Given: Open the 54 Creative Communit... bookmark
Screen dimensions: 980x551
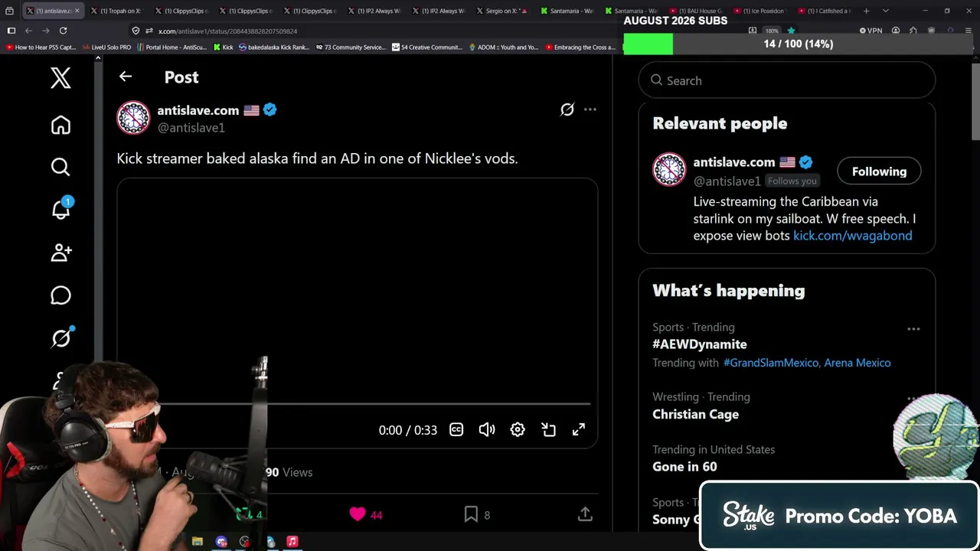Looking at the screenshot, I should pyautogui.click(x=426, y=47).
